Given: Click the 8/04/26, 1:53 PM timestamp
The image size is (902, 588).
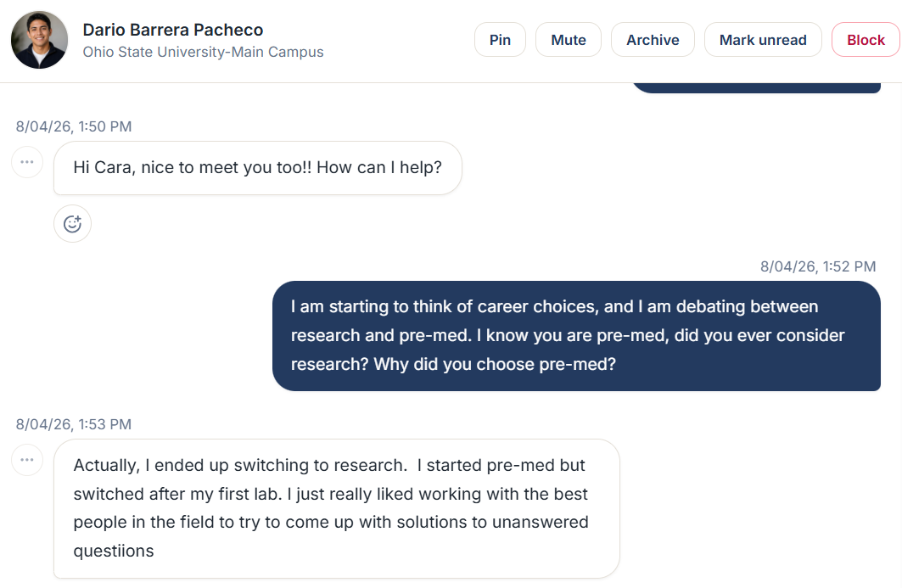Looking at the screenshot, I should click(x=74, y=424).
